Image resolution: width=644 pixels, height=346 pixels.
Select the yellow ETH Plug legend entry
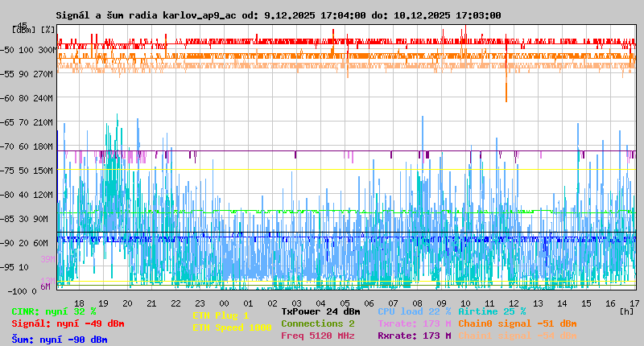pyautogui.click(x=221, y=315)
